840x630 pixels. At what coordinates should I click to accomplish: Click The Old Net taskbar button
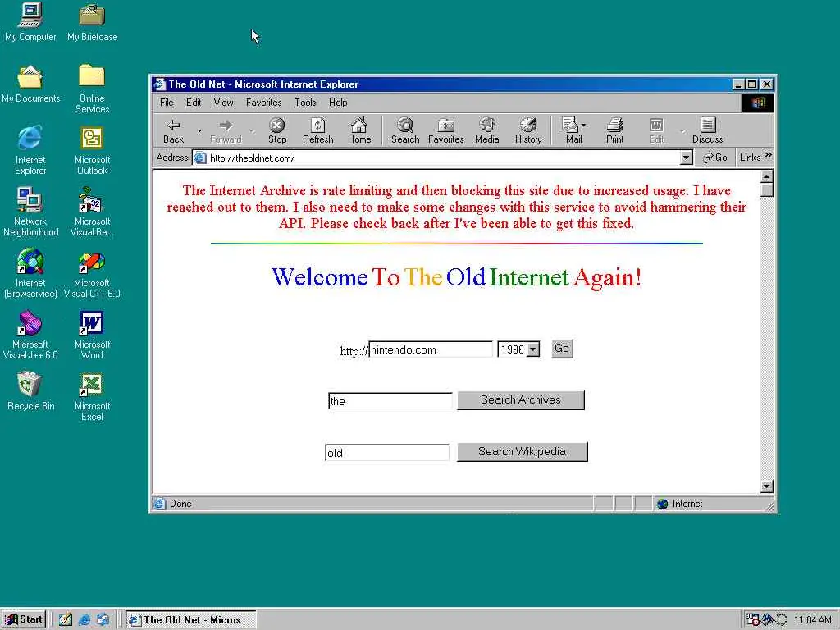coord(191,619)
